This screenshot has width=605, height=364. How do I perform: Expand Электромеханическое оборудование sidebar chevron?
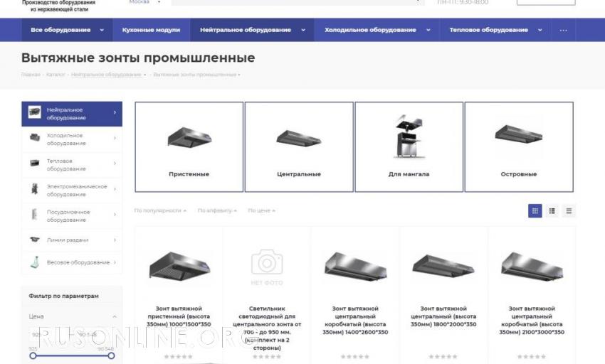click(115, 189)
